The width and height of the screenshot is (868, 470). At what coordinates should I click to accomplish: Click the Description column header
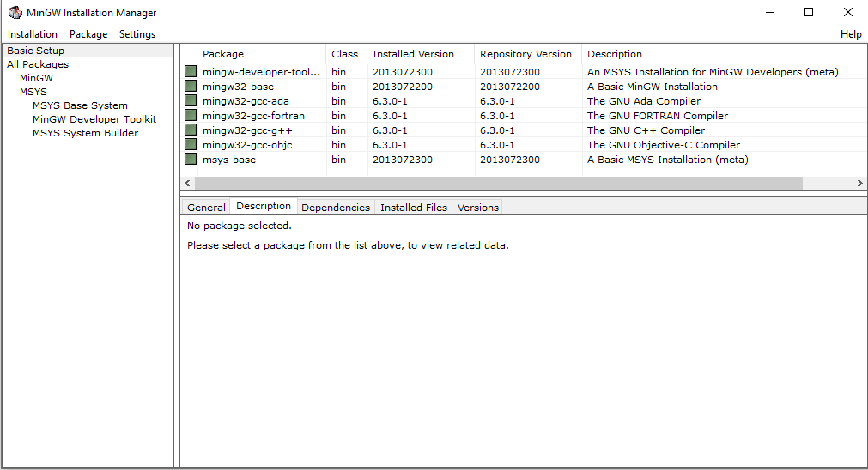click(x=725, y=54)
